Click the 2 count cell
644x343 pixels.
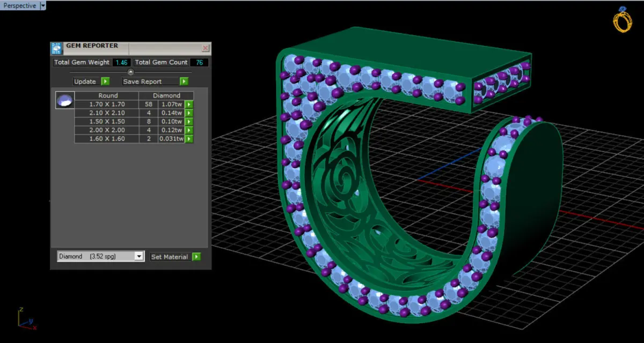pos(148,138)
